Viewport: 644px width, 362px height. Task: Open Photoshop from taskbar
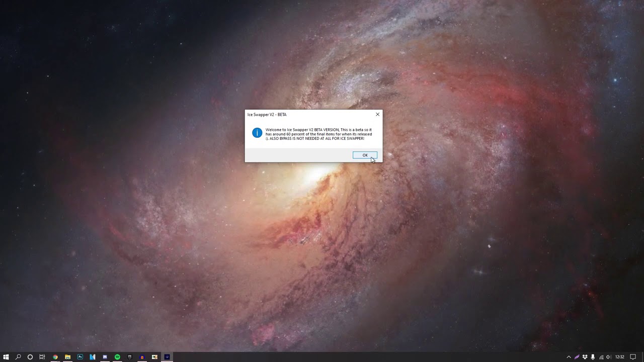(x=80, y=357)
